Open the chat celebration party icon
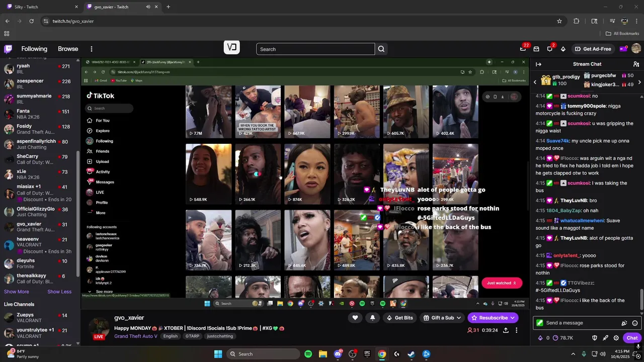644x362 pixels. pyautogui.click(x=624, y=323)
